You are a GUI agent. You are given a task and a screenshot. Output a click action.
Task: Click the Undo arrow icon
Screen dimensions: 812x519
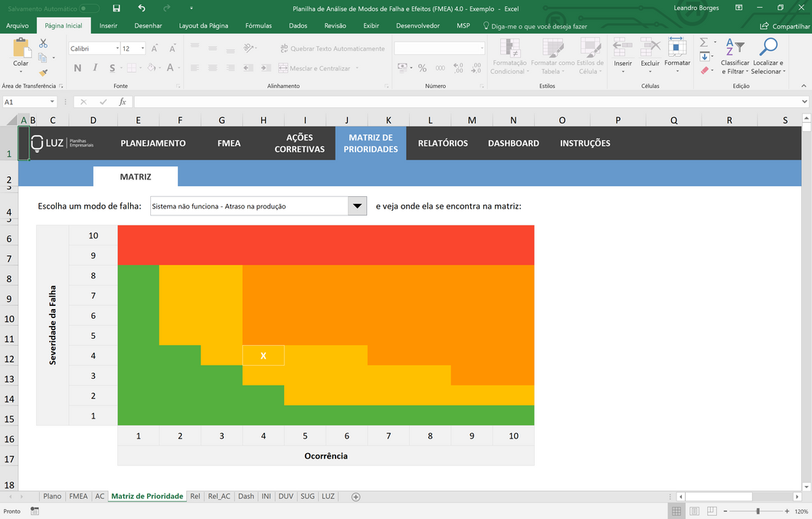tap(142, 8)
